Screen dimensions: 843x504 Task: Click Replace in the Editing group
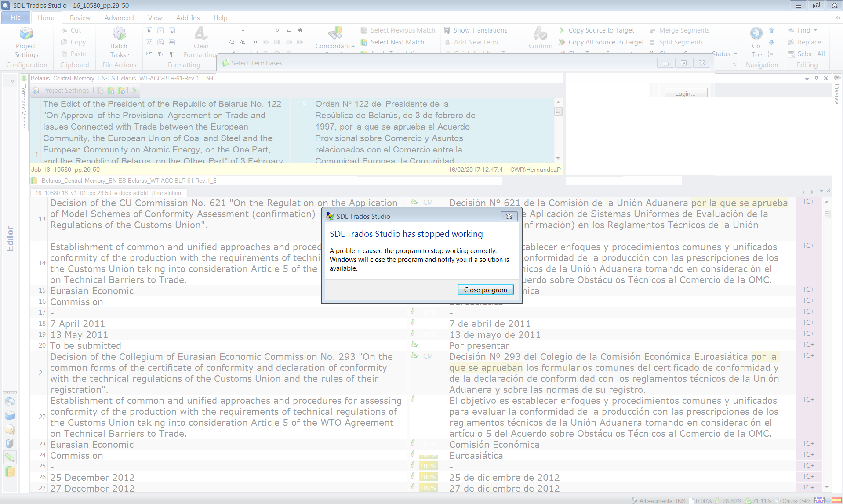click(x=804, y=42)
